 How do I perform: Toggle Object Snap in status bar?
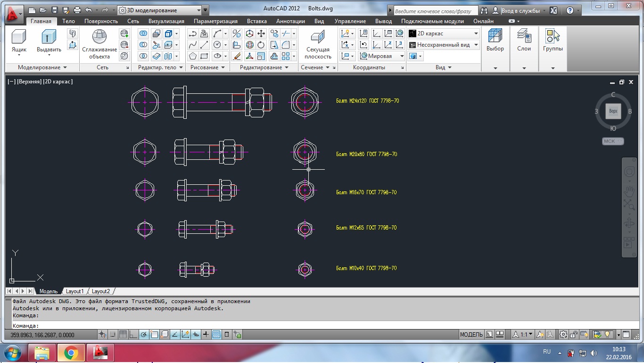(x=154, y=335)
